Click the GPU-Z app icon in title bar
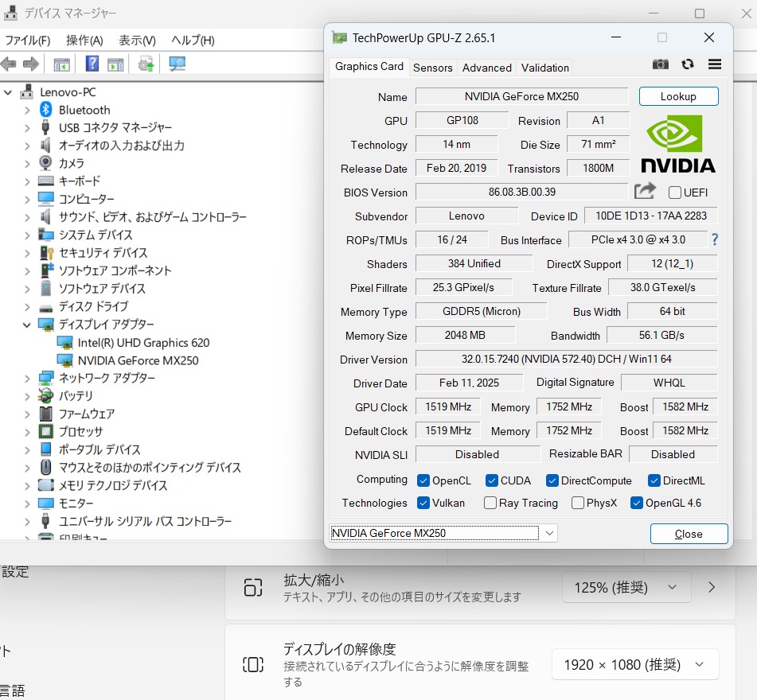Viewport: 757px width, 700px height. (339, 37)
